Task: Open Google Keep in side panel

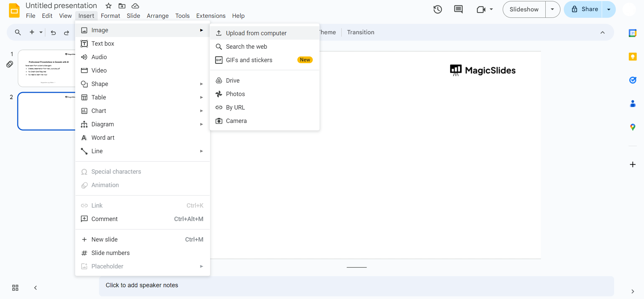Action: [633, 56]
